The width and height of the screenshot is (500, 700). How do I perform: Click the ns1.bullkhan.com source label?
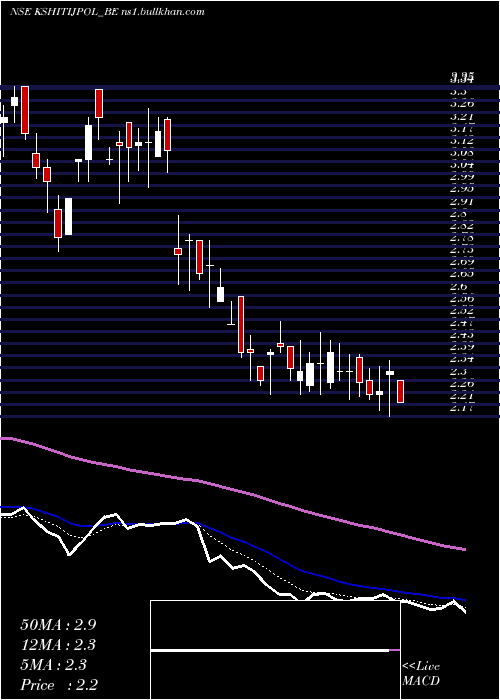[163, 12]
